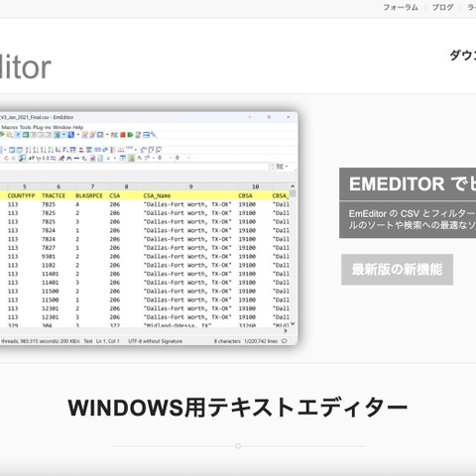
Task: Click TRACTCE cell value 7827
Action: (x=49, y=248)
